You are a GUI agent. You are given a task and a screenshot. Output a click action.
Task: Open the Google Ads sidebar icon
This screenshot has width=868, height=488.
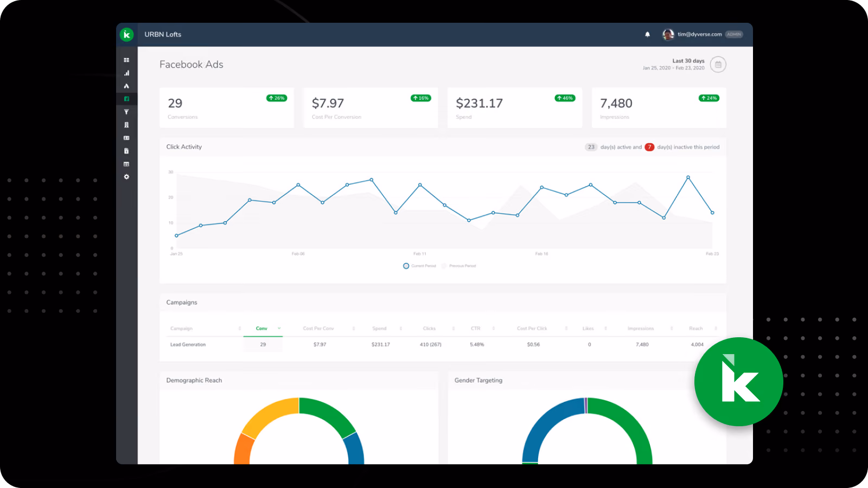(126, 86)
